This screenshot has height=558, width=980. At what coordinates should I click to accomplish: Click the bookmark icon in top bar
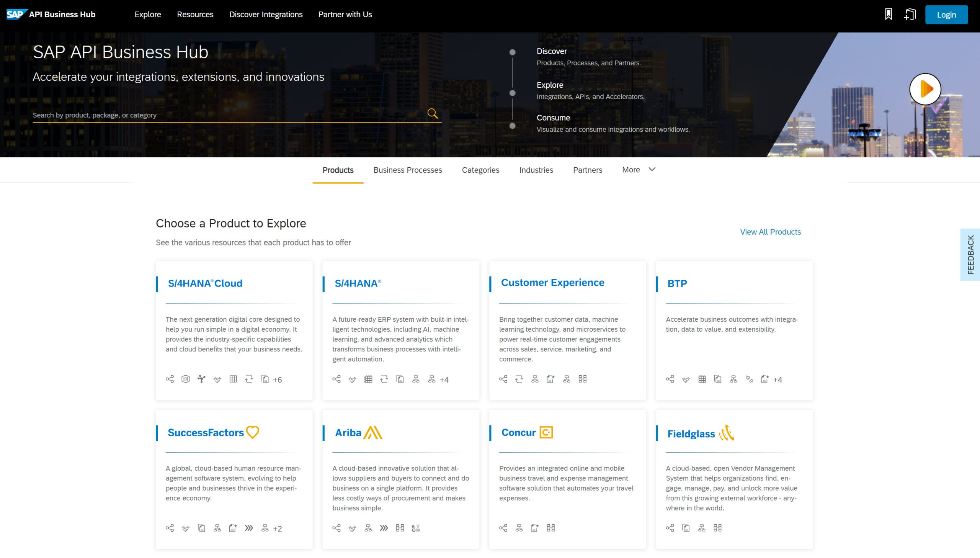click(888, 15)
